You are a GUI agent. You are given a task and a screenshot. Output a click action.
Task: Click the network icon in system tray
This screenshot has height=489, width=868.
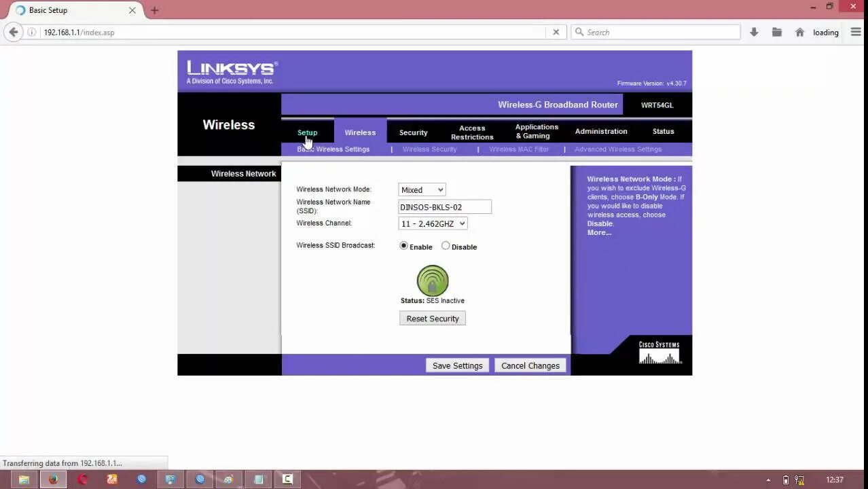799,480
